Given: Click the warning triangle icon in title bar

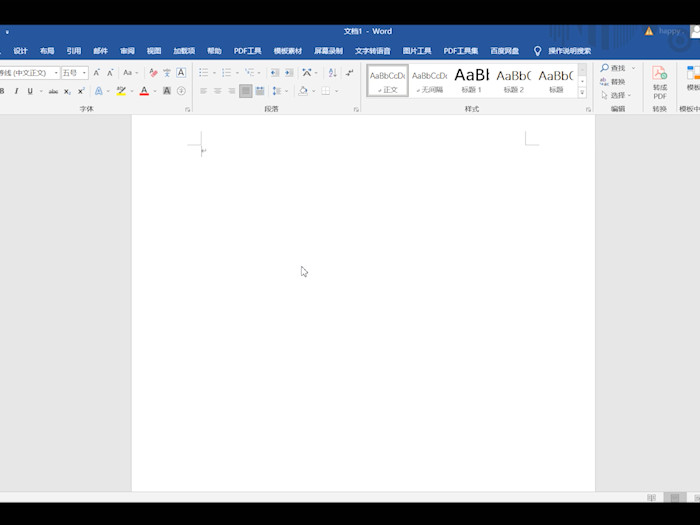Looking at the screenshot, I should coord(649,31).
